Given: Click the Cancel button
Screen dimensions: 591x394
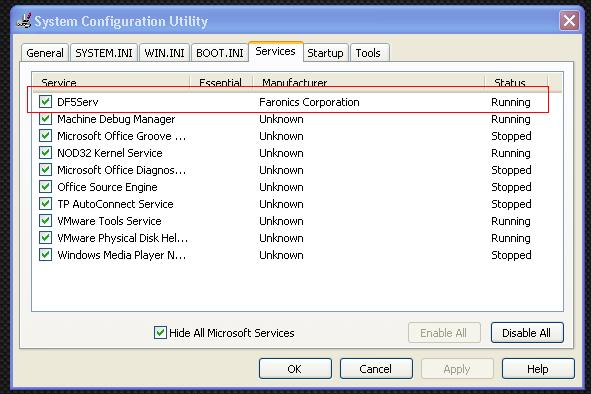Looking at the screenshot, I should coord(376,368).
